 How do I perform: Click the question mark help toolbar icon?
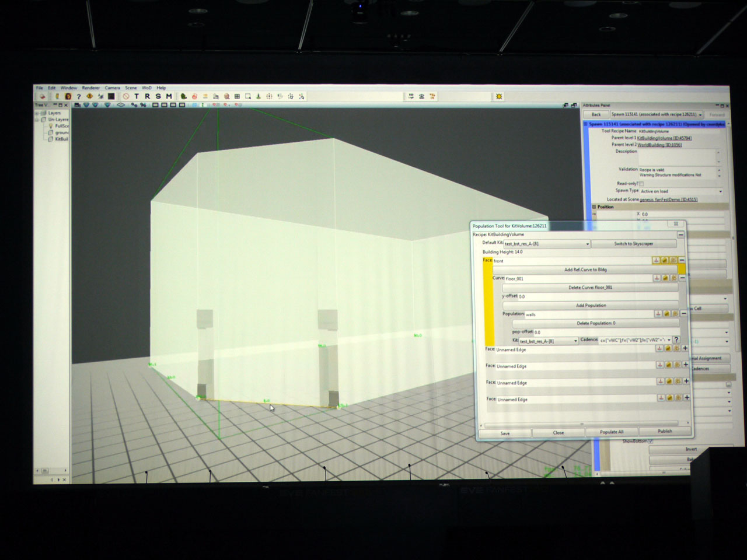click(79, 96)
